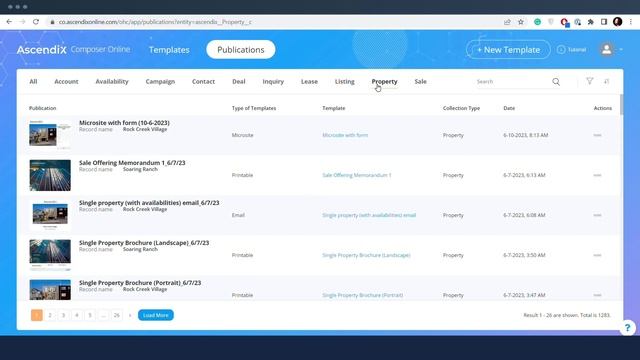Click the green extension icon in the toolbar
The image size is (640, 360).
[538, 22]
